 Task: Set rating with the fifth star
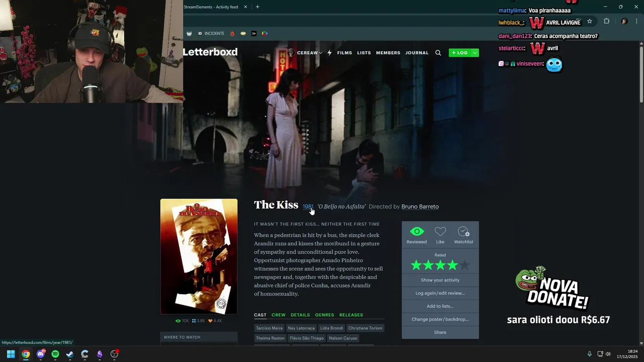pos(464,265)
